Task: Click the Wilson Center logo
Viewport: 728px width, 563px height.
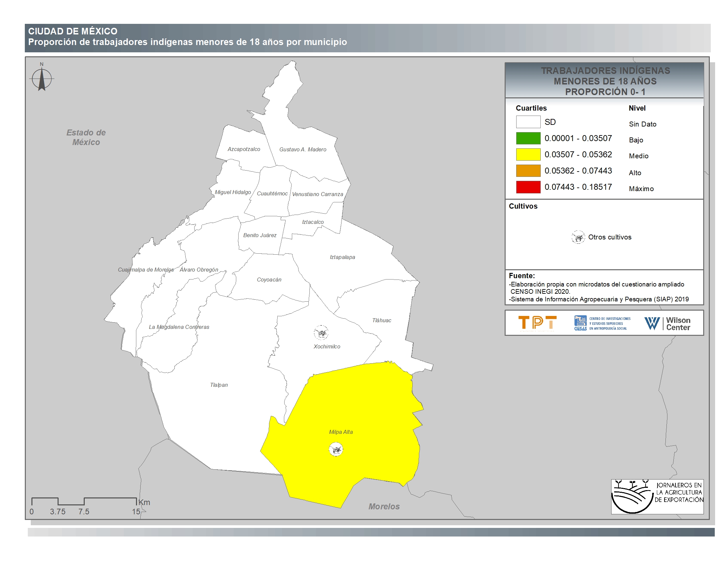Action: tap(668, 324)
